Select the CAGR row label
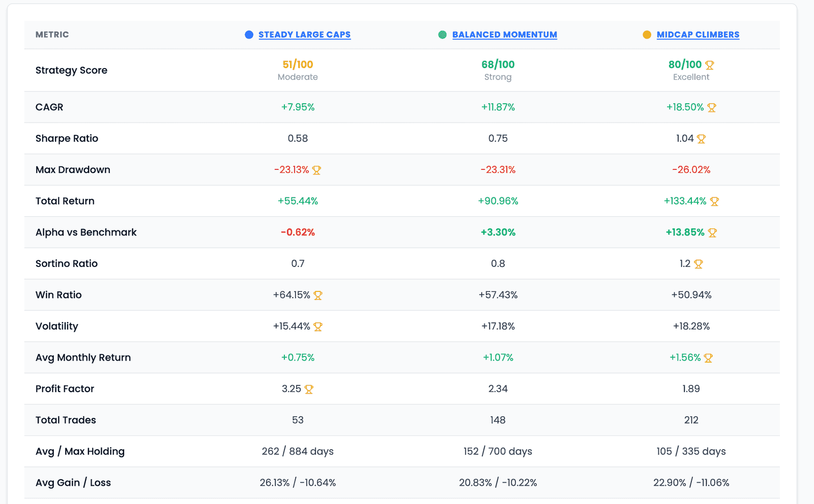This screenshot has width=814, height=504. 49,107
